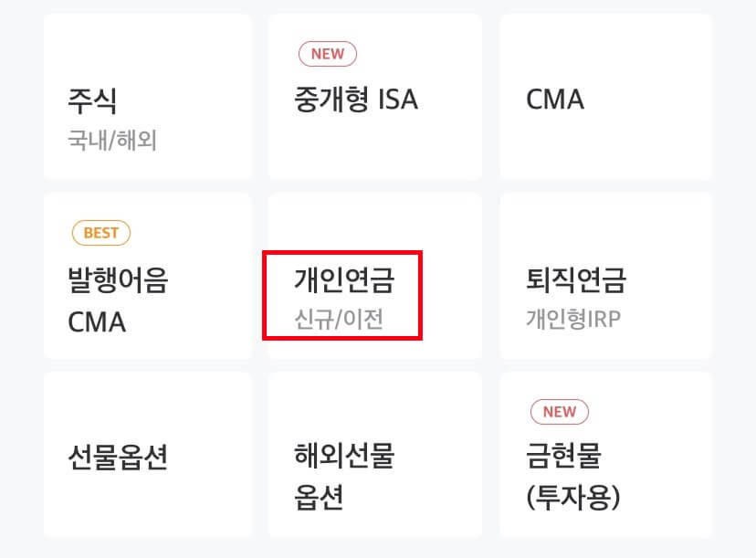The image size is (756, 558).
Task: Click the NEW badge on 중개형 ISA
Action: pos(327,53)
